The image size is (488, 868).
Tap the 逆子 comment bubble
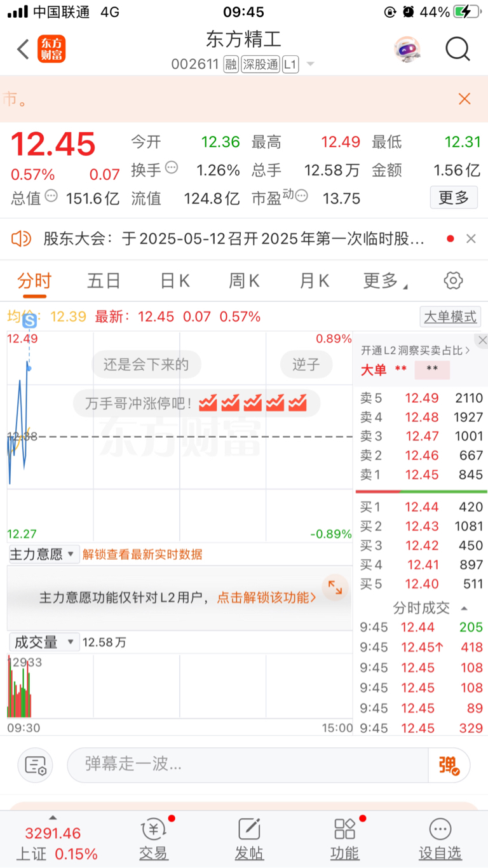pos(306,365)
